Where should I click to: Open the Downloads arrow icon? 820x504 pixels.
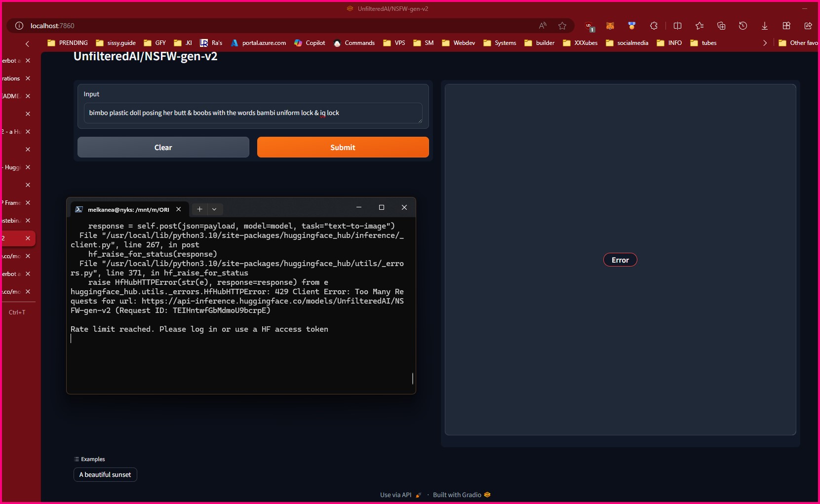click(x=764, y=26)
